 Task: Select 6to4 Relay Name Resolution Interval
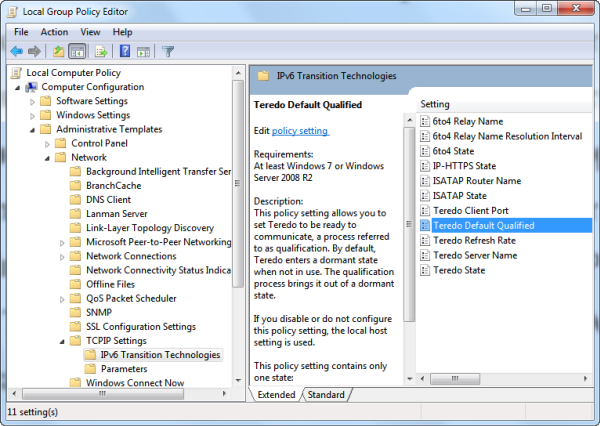coord(507,136)
